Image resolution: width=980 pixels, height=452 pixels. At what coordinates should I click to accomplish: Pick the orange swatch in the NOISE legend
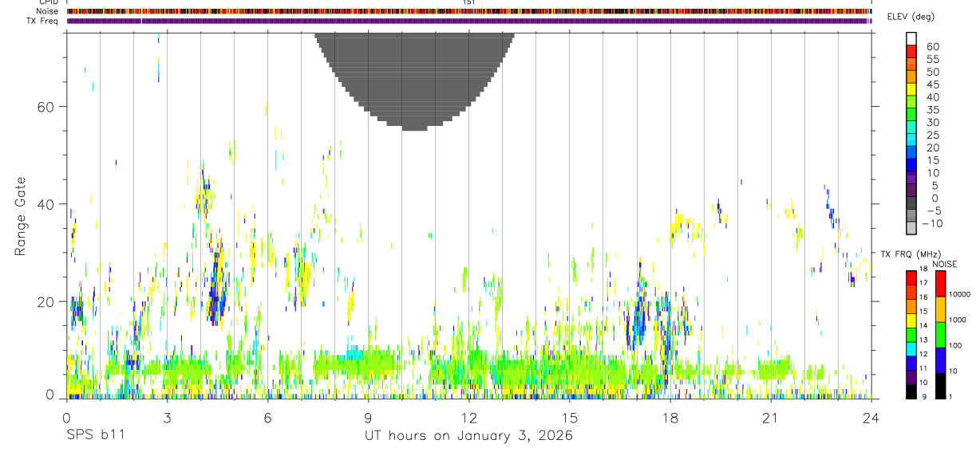coord(940,309)
